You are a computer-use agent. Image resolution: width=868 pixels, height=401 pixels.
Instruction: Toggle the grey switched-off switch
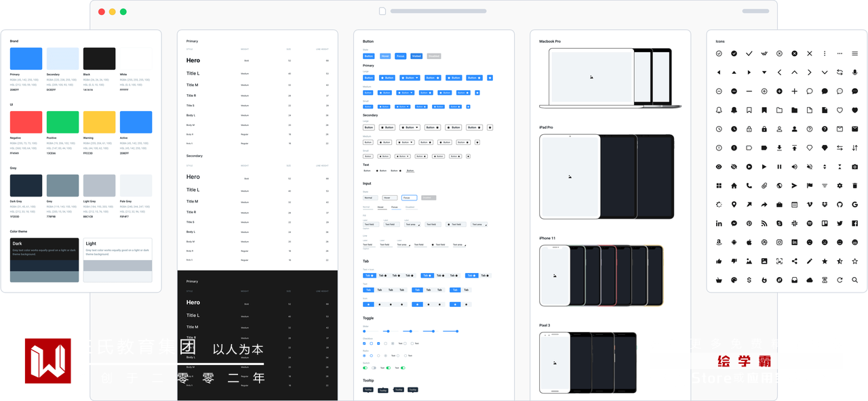click(x=374, y=368)
